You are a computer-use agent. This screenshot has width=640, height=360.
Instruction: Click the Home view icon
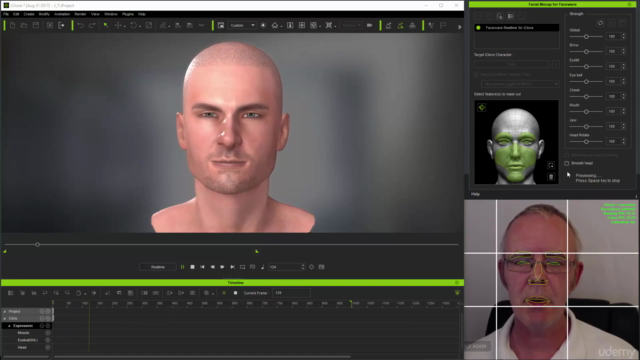point(275,25)
